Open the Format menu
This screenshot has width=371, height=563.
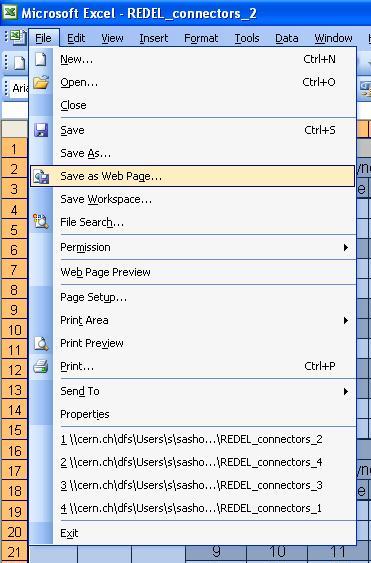[201, 38]
